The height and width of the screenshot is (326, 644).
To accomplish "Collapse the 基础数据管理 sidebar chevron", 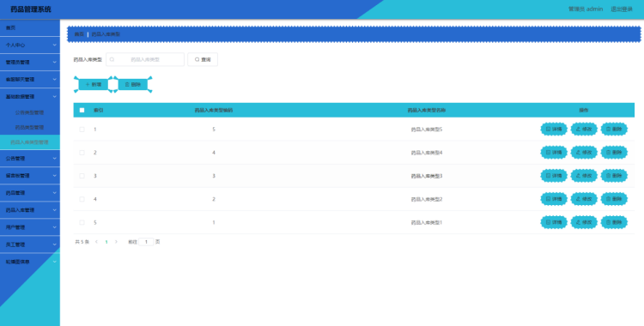I will click(54, 96).
